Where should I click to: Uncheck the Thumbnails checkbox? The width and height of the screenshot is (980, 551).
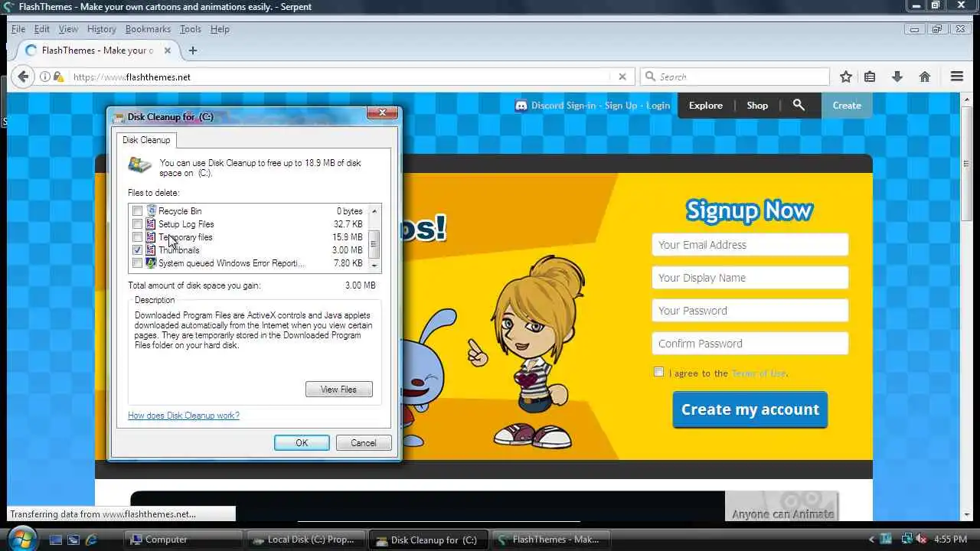click(137, 250)
